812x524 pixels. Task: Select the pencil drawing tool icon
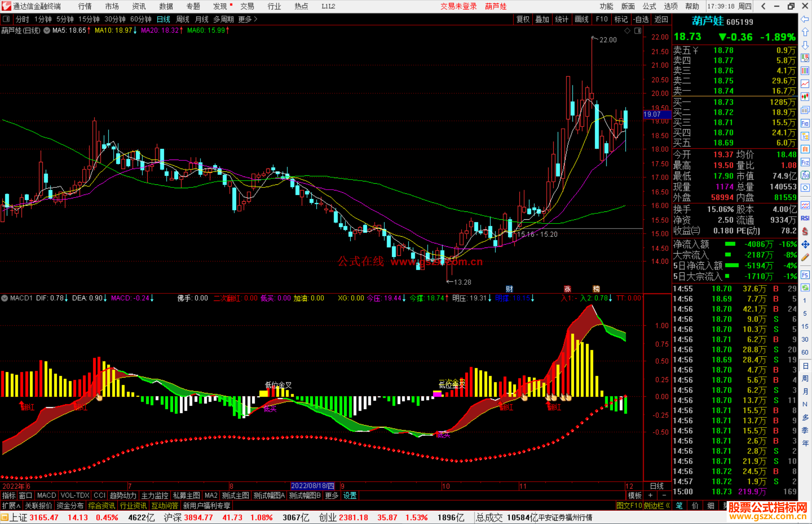[x=805, y=257]
